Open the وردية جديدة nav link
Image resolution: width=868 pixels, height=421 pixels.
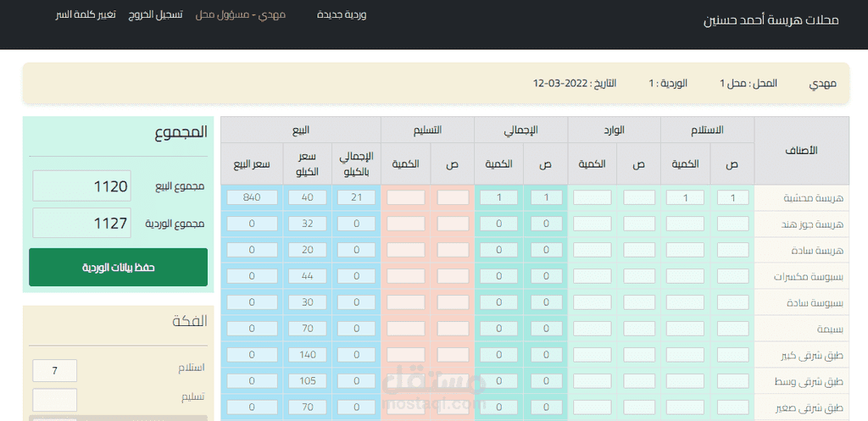point(342,15)
